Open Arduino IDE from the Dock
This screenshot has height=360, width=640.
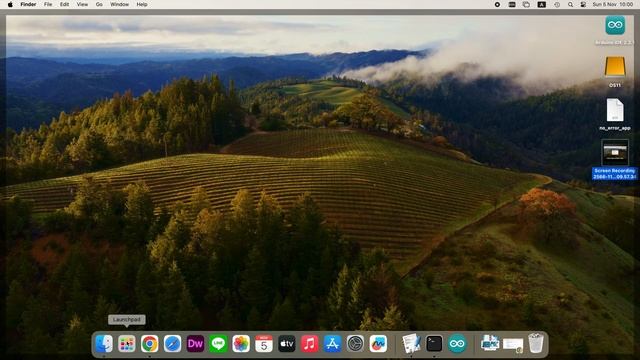point(457,344)
